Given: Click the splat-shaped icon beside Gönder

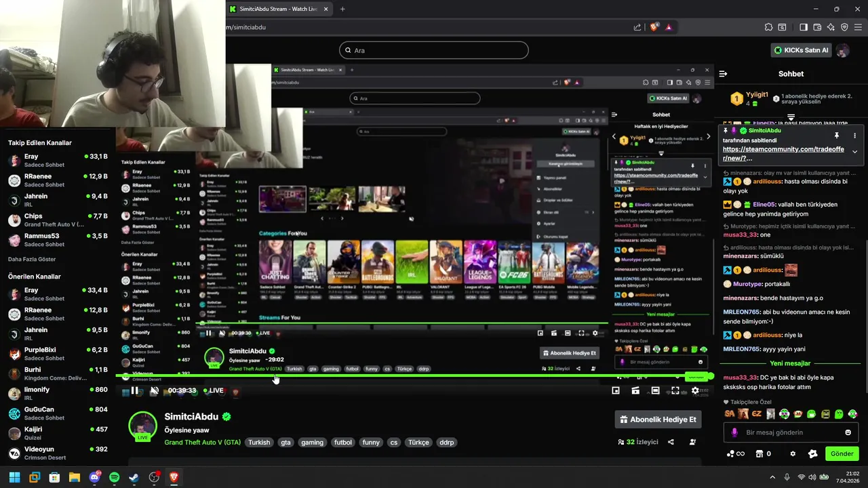Looking at the screenshot, I should pyautogui.click(x=812, y=453).
